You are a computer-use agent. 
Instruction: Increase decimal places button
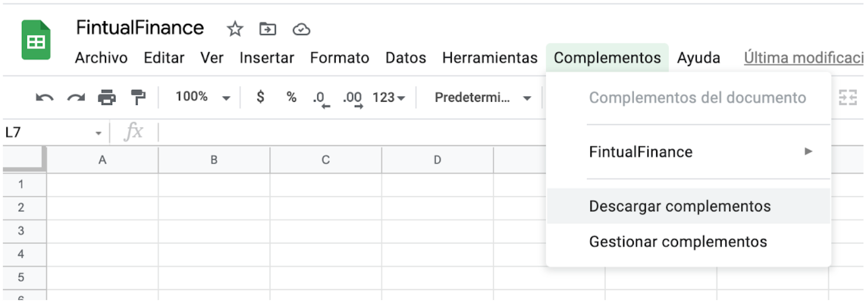353,98
